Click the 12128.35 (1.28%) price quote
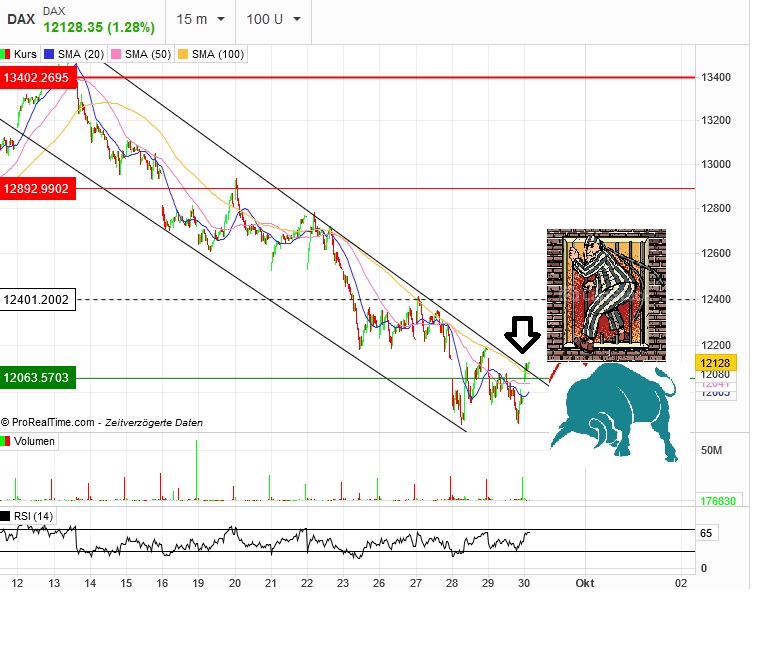The height and width of the screenshot is (646, 758). pos(99,27)
